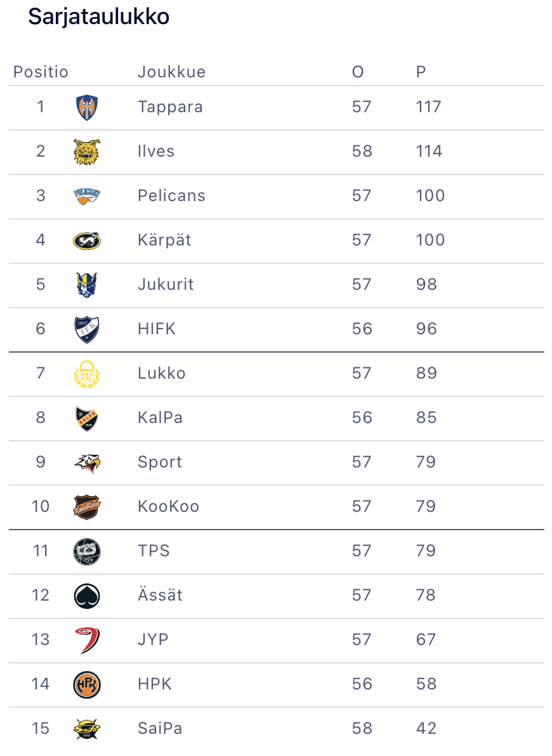Open the Jukurit team logo
552x756 pixels.
pyautogui.click(x=87, y=285)
